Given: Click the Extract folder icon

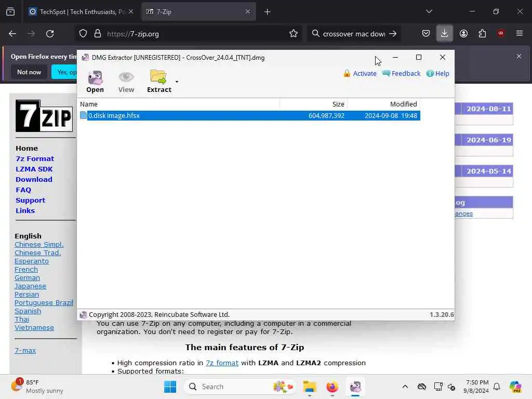Looking at the screenshot, I should (159, 82).
